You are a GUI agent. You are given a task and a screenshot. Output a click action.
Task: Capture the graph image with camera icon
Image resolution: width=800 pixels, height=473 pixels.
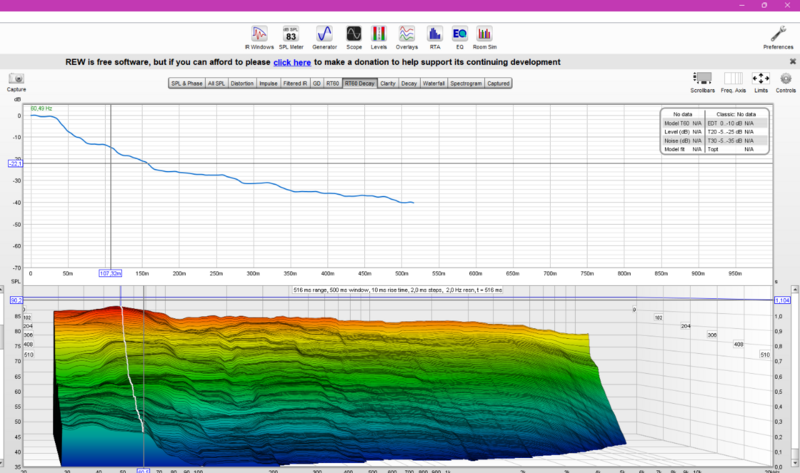[x=16, y=80]
